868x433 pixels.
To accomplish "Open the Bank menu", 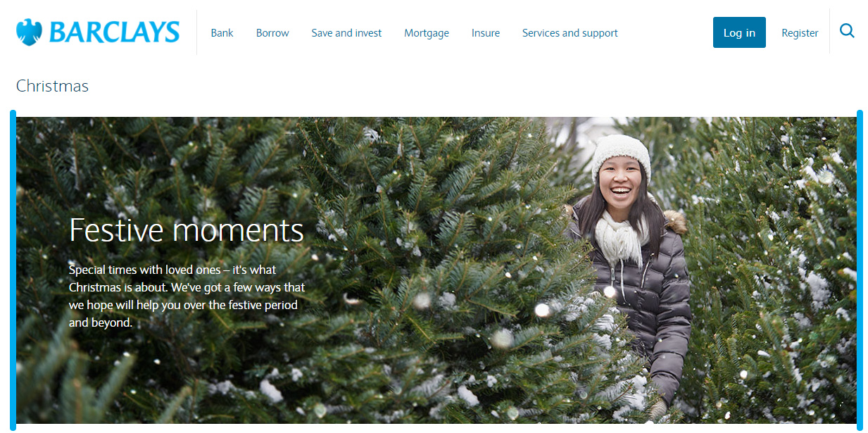I will 222,33.
